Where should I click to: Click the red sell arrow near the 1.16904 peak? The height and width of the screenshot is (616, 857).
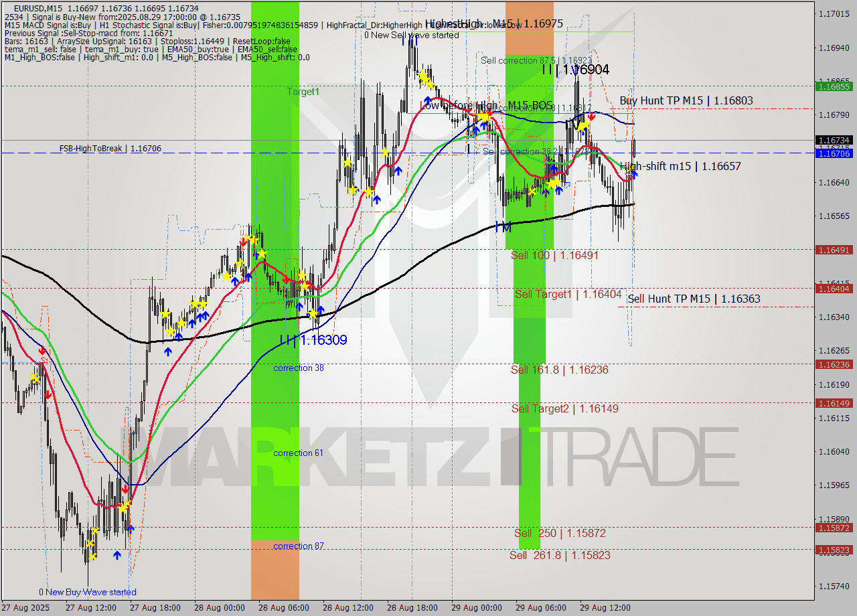point(592,117)
